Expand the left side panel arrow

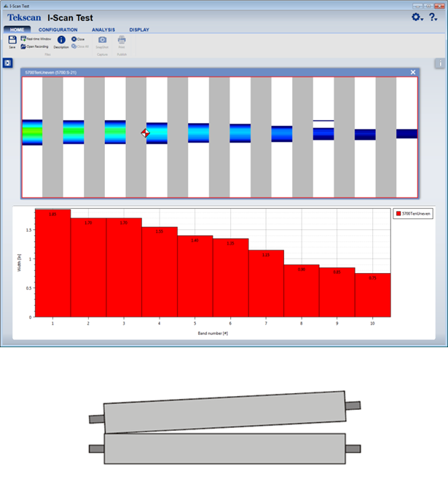(7, 63)
